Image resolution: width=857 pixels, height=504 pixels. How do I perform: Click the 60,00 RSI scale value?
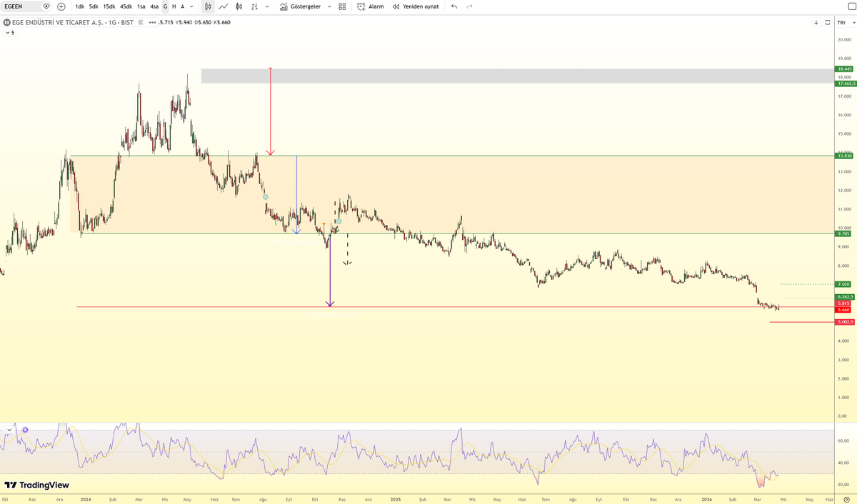(x=843, y=441)
